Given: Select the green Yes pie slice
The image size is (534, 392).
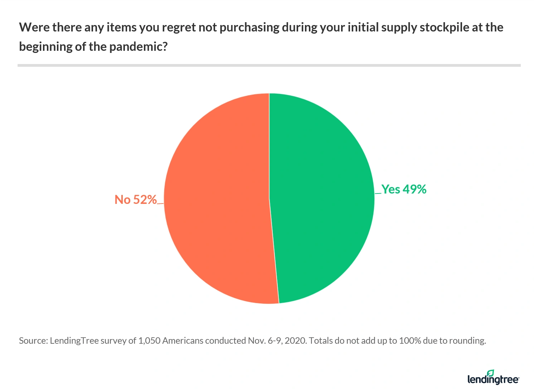Looking at the screenshot, I should click(322, 197).
